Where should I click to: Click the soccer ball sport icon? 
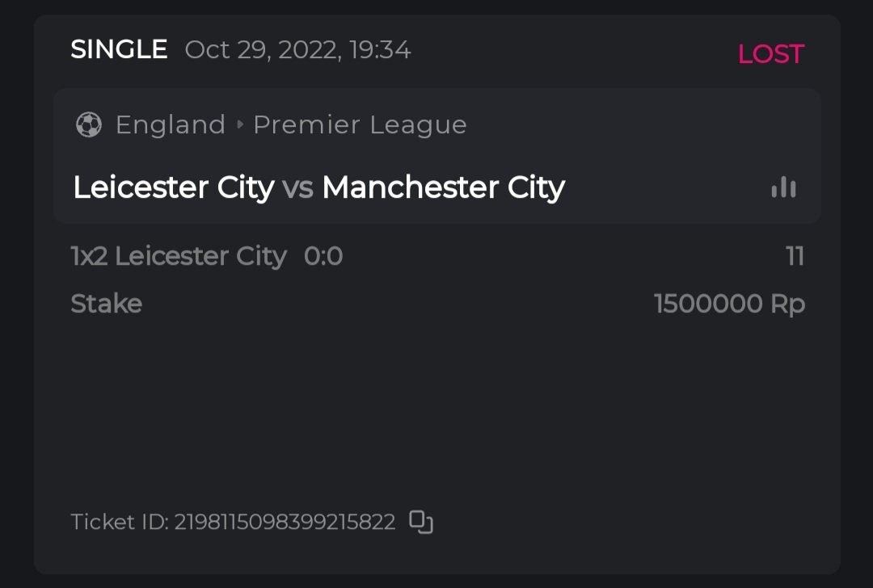pos(89,125)
